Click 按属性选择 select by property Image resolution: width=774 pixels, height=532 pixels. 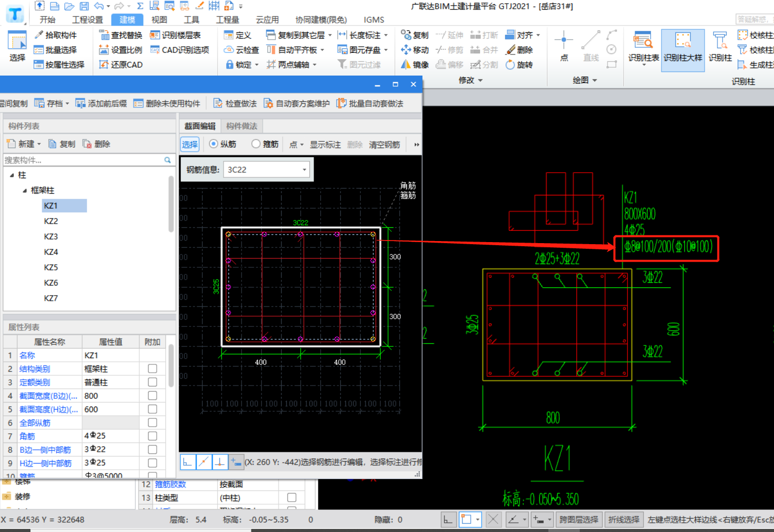coord(59,65)
